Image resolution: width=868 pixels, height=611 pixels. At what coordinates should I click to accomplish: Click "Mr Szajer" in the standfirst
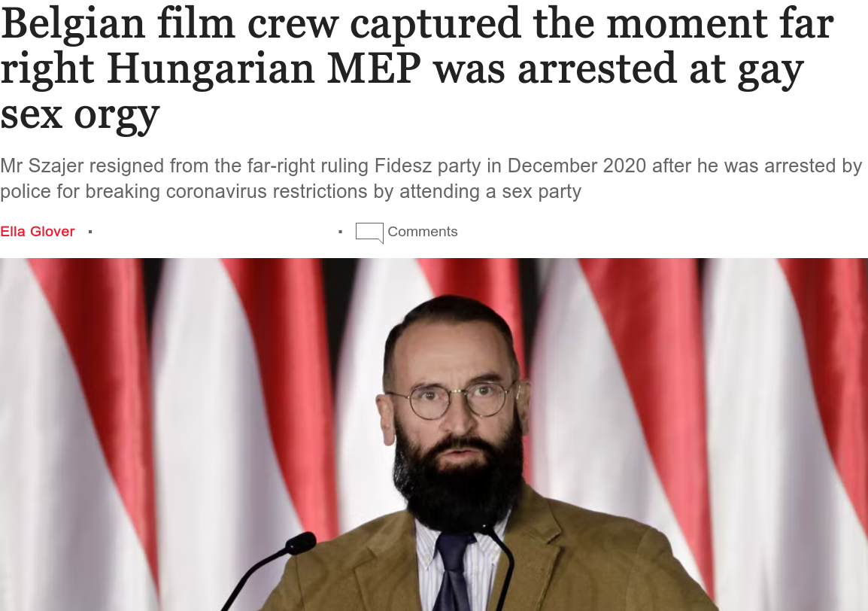click(x=41, y=166)
